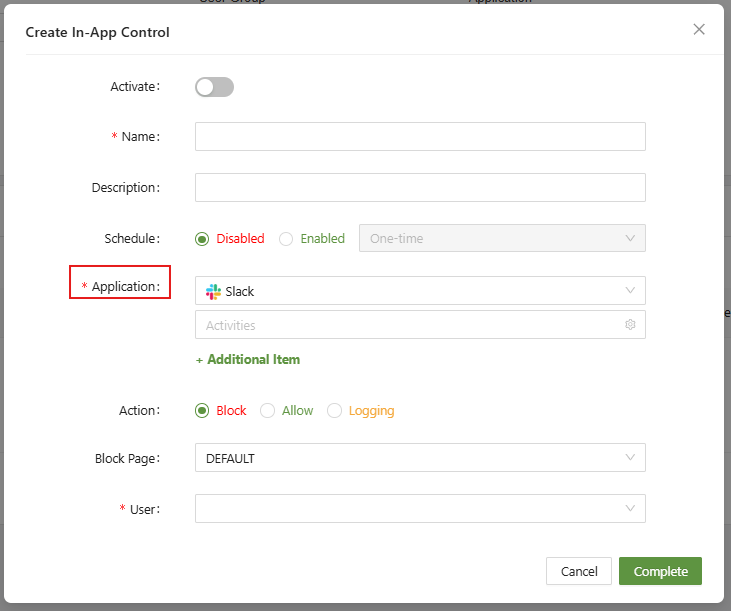
Task: Click the Additional Item link
Action: click(x=247, y=359)
